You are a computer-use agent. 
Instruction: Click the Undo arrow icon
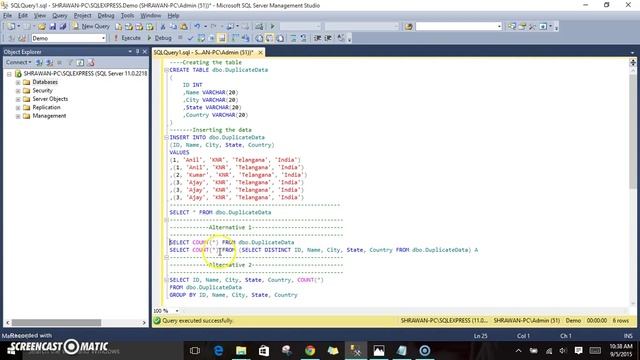click(198, 27)
